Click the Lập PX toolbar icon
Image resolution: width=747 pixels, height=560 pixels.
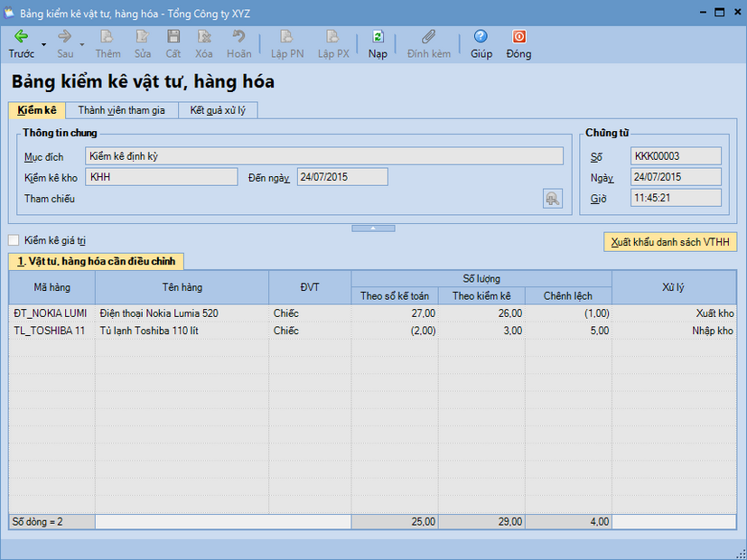333,43
